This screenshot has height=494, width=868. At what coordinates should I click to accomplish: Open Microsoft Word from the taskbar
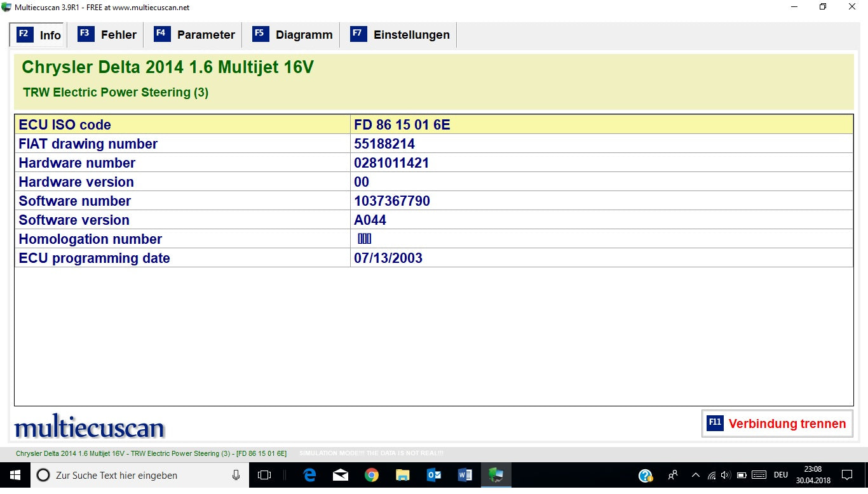[465, 475]
